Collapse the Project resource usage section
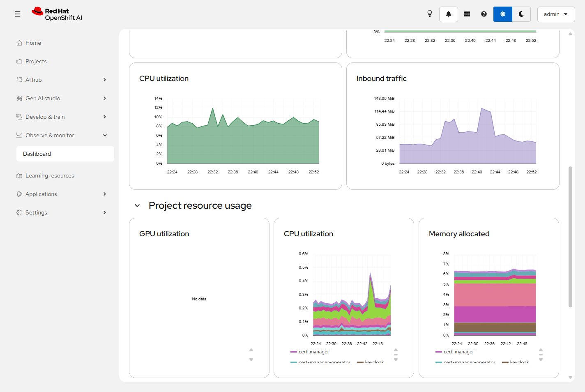This screenshot has height=392, width=585. click(137, 205)
